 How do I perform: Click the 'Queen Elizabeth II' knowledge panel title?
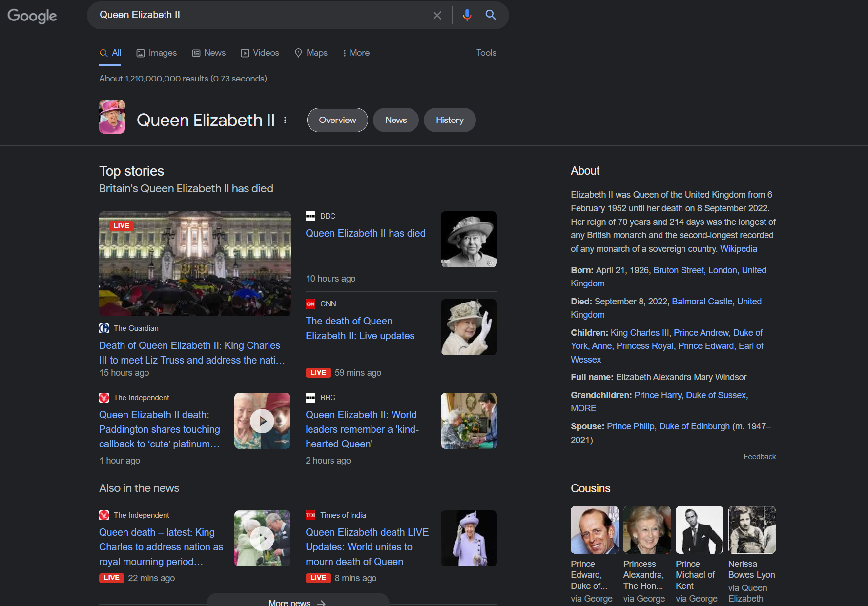tap(206, 120)
